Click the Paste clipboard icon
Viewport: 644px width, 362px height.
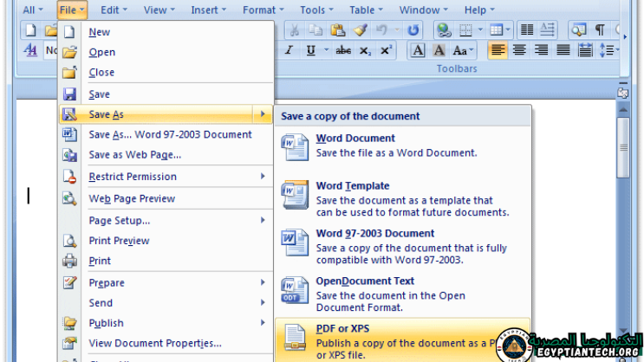click(338, 30)
